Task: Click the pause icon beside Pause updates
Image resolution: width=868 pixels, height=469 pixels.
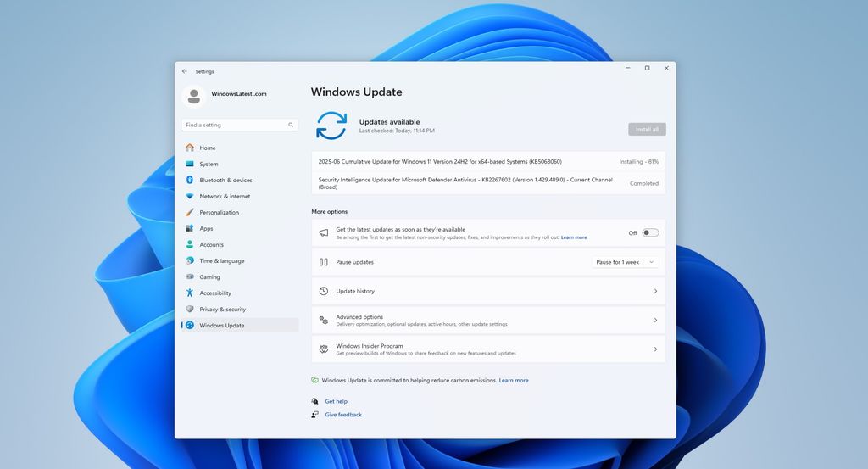Action: [x=324, y=262]
